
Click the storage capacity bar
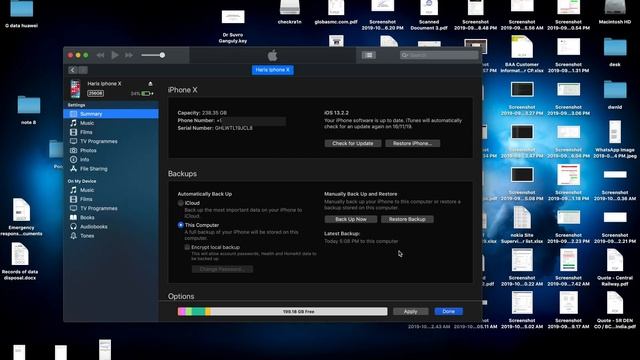282,311
